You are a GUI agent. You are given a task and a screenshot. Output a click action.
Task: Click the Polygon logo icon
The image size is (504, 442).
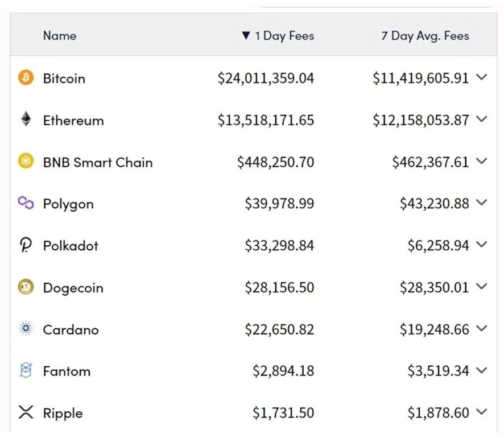26,203
